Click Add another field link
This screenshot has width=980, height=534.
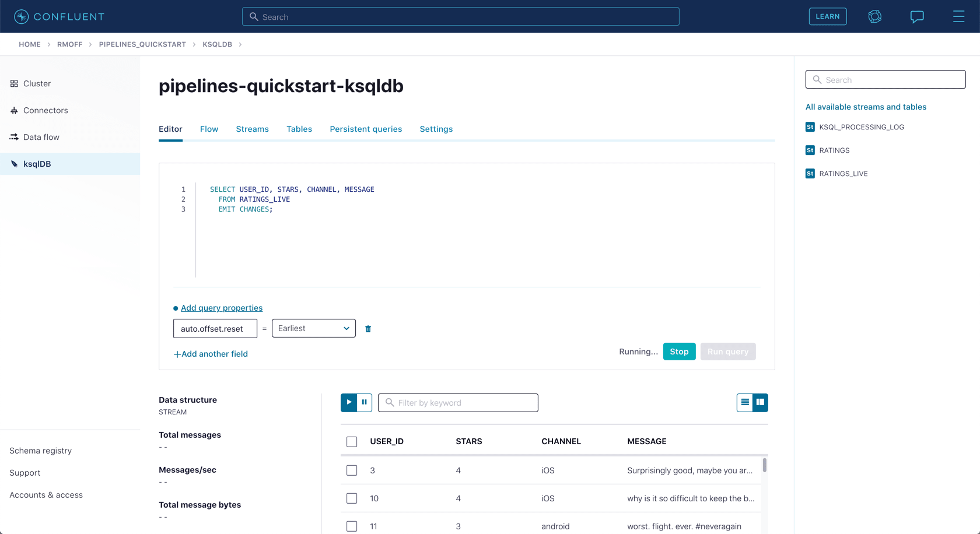tap(211, 354)
